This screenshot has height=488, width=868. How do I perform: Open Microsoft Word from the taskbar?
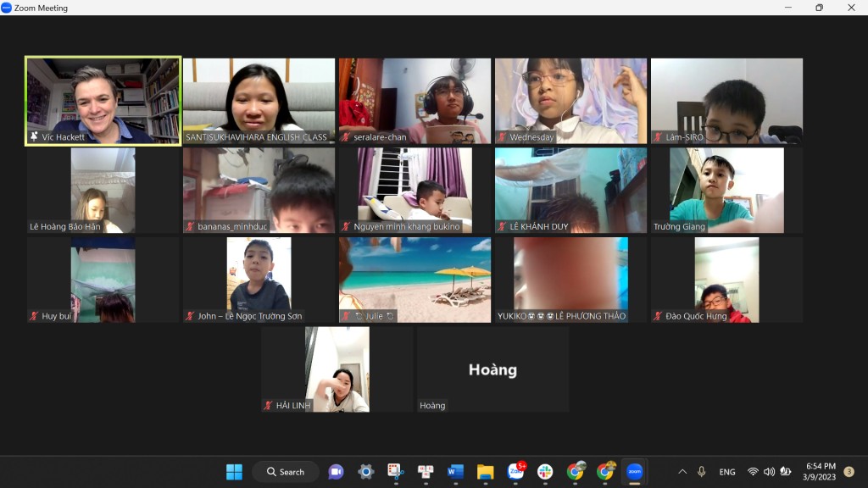455,472
